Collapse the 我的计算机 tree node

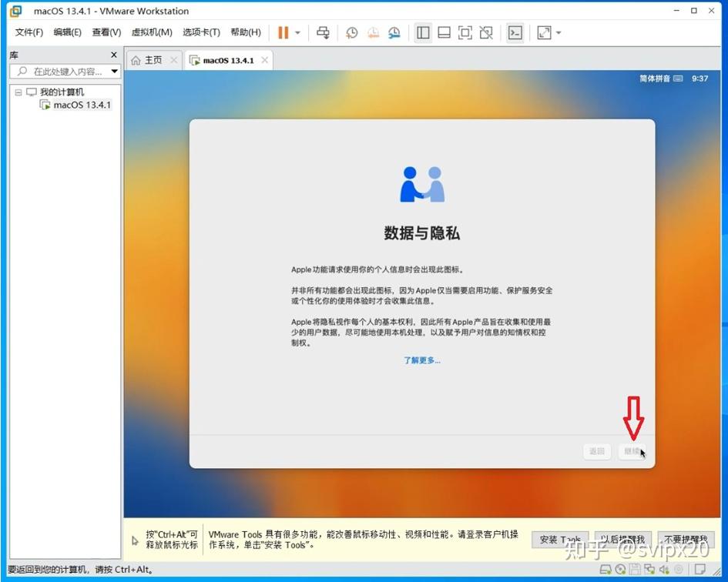[18, 92]
